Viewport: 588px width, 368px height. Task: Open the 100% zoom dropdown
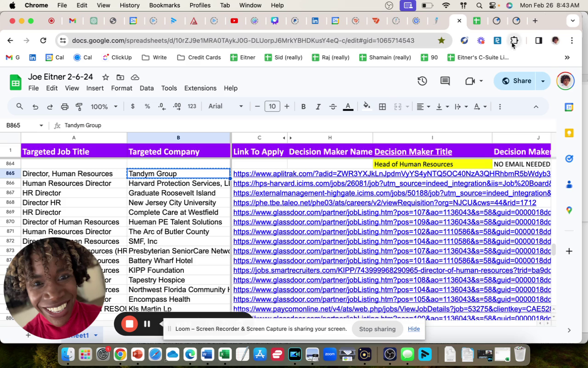[x=104, y=107]
